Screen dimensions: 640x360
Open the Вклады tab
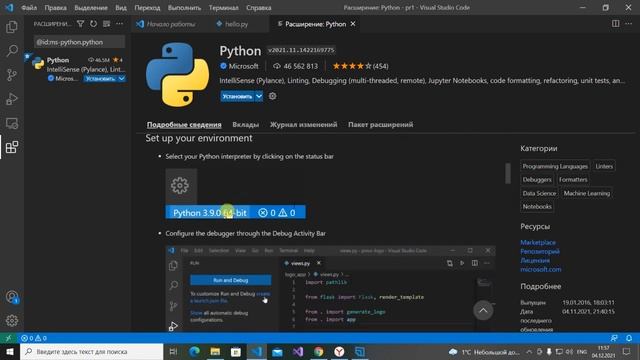(246, 124)
